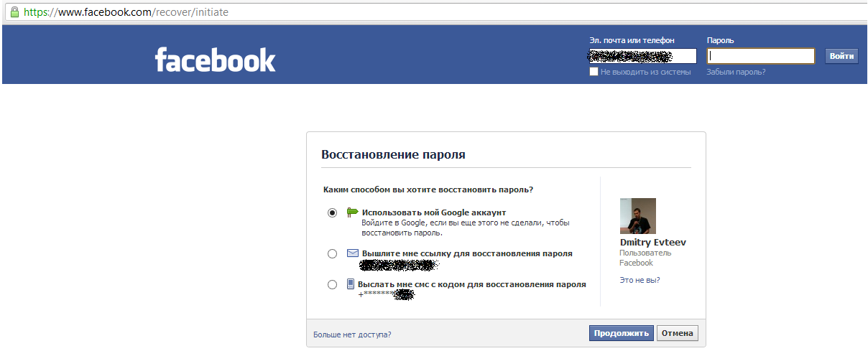The height and width of the screenshot is (351, 868).
Task: Click the phone icon beside SMS option
Action: 351,284
